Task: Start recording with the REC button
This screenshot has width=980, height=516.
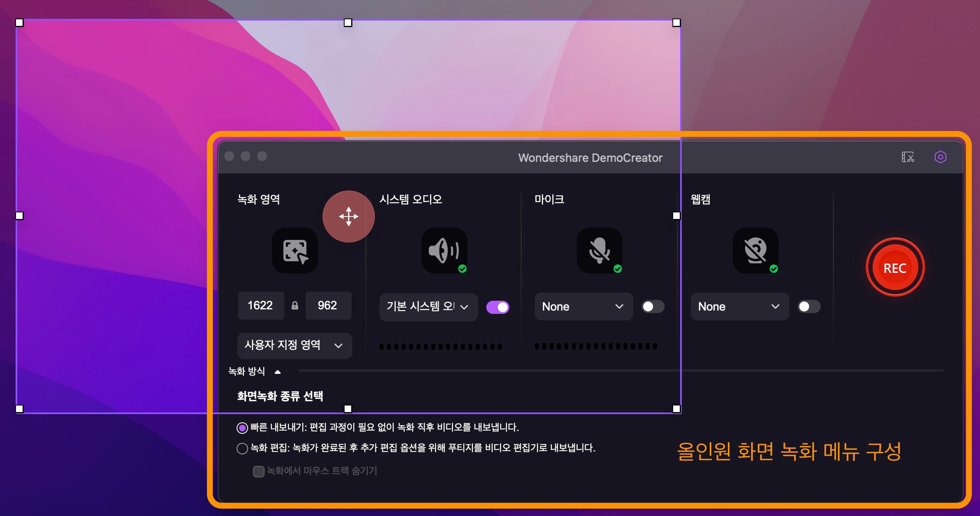Action: 895,267
